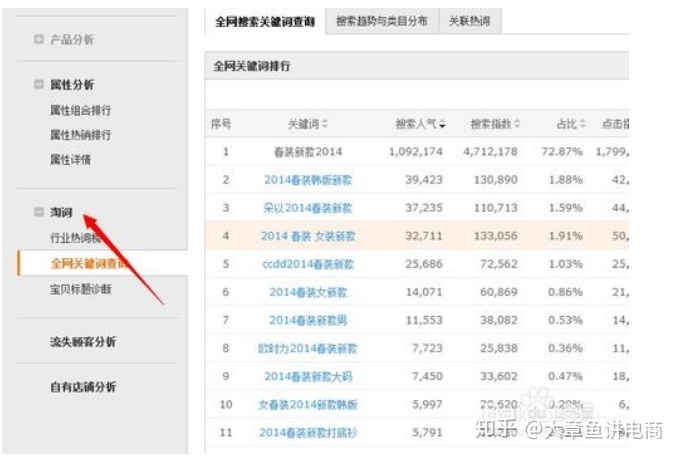The height and width of the screenshot is (457, 680).
Task: Open 属性组合排行 in the sidebar
Action: (x=81, y=110)
